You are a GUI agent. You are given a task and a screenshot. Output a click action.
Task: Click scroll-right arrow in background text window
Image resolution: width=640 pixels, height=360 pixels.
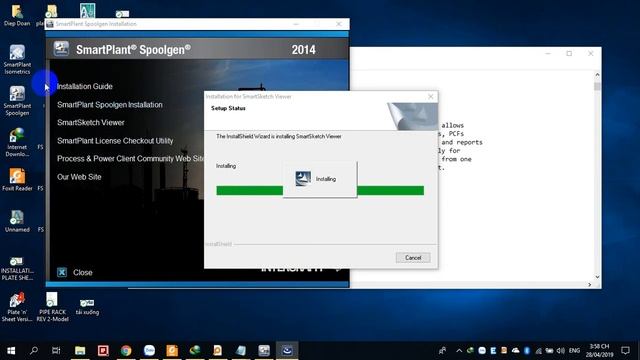tap(589, 284)
